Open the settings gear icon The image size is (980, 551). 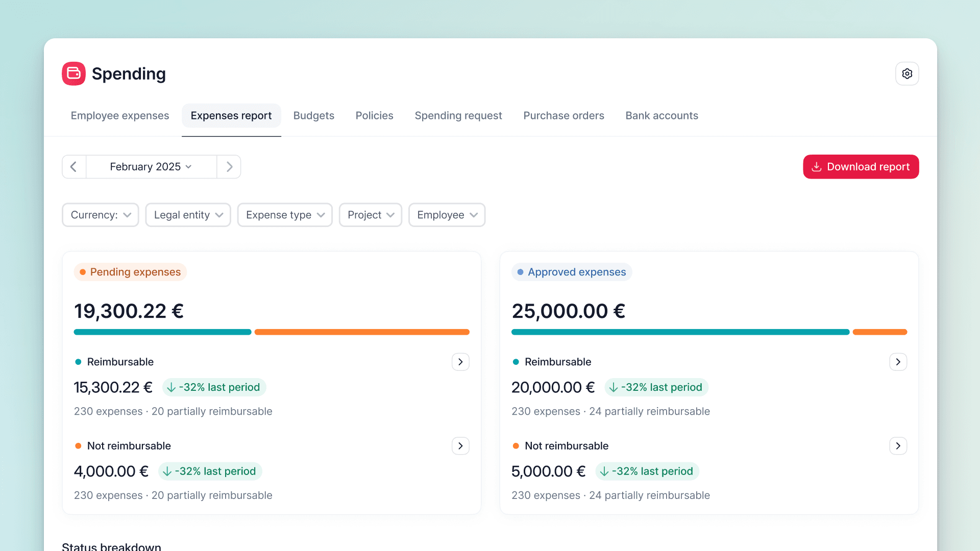coord(907,73)
